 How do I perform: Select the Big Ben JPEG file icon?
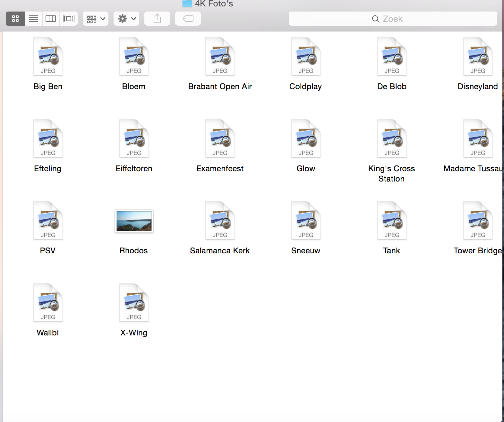coord(48,56)
